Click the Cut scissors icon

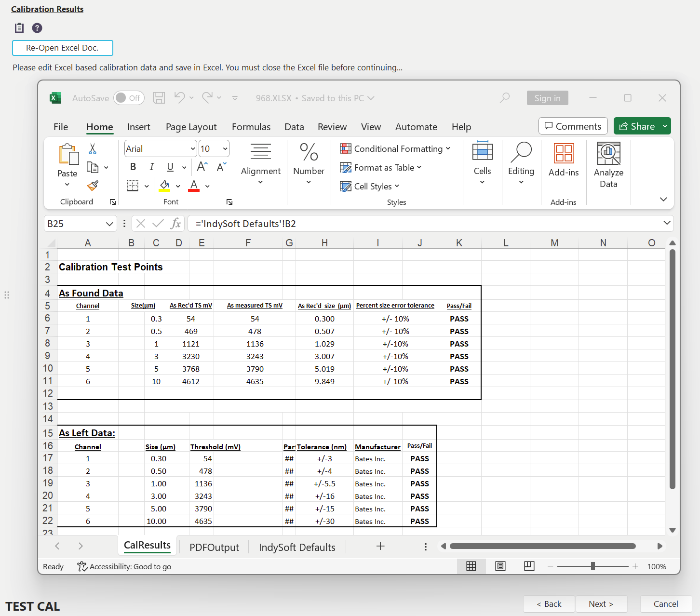(x=93, y=149)
